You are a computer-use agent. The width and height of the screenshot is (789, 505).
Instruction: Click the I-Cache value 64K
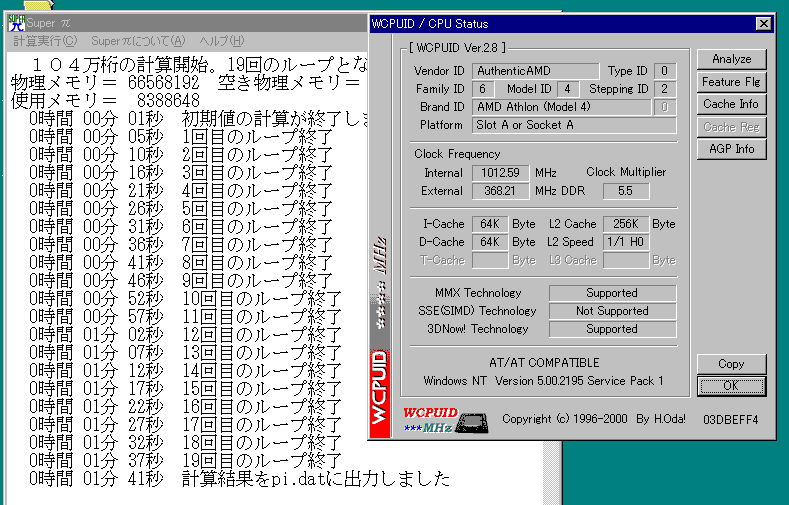coord(490,224)
